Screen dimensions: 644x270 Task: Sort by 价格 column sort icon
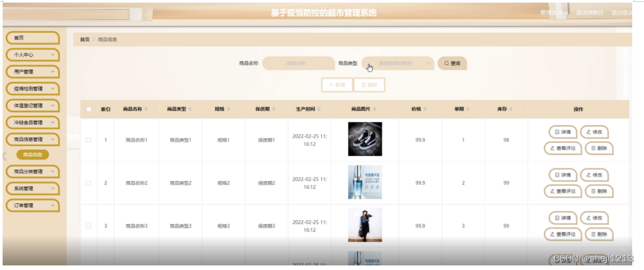(x=425, y=109)
